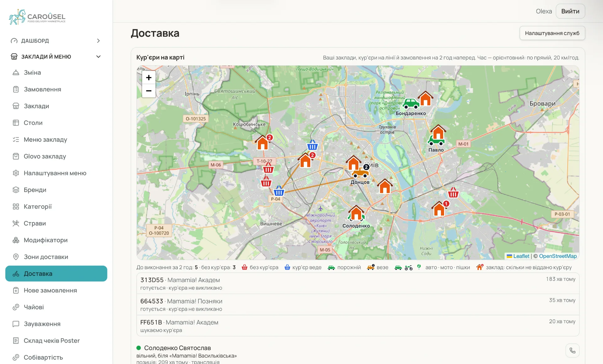Click the Вийти button
603x364 pixels.
point(570,11)
